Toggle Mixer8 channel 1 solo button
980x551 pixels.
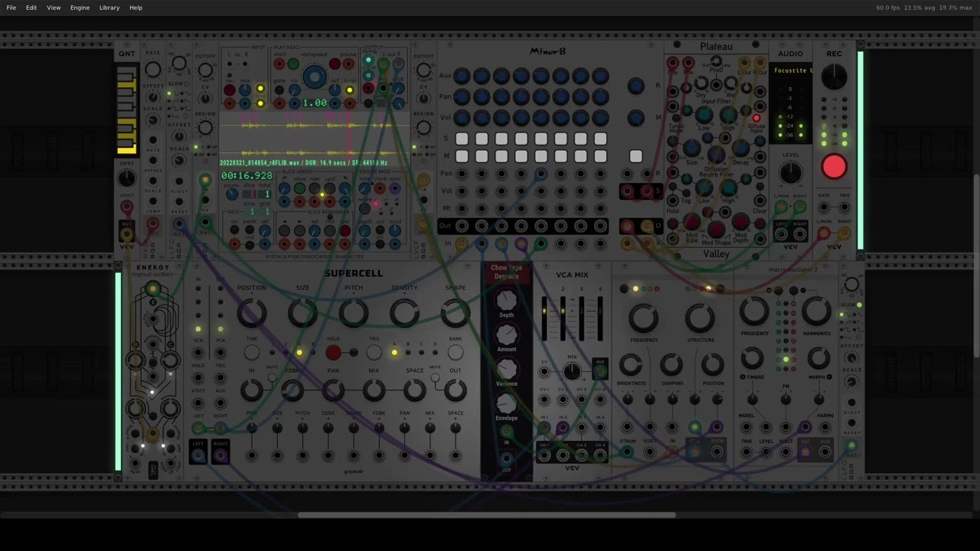point(462,139)
